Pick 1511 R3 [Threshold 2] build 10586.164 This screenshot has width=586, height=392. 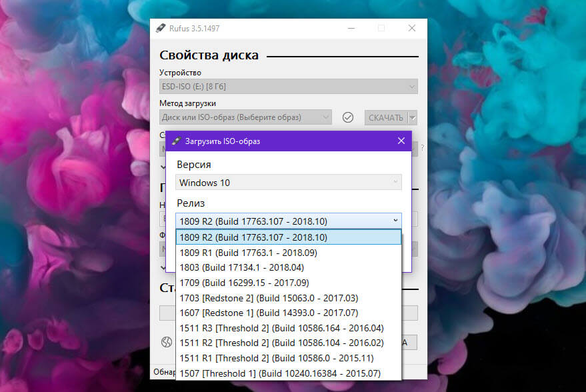289,328
